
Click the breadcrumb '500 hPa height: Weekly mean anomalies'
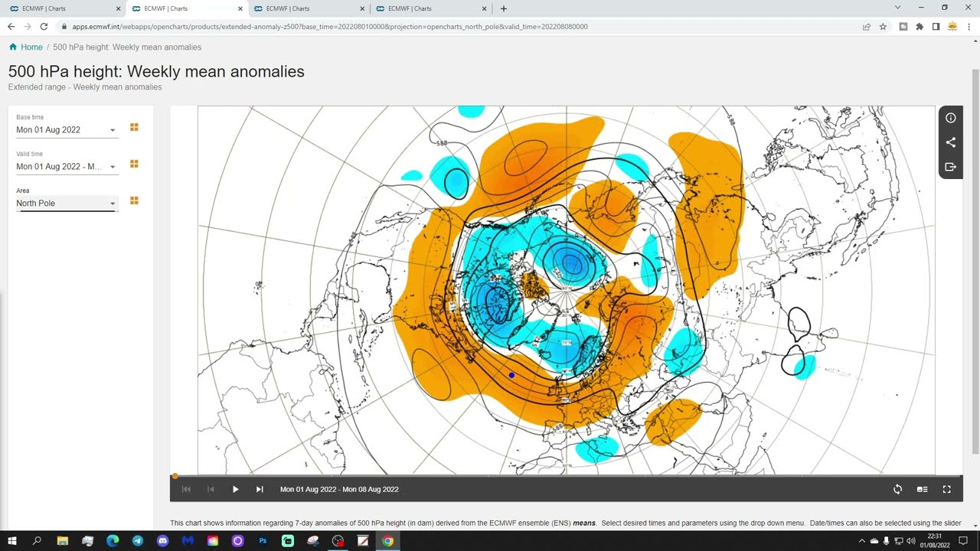[x=127, y=47]
